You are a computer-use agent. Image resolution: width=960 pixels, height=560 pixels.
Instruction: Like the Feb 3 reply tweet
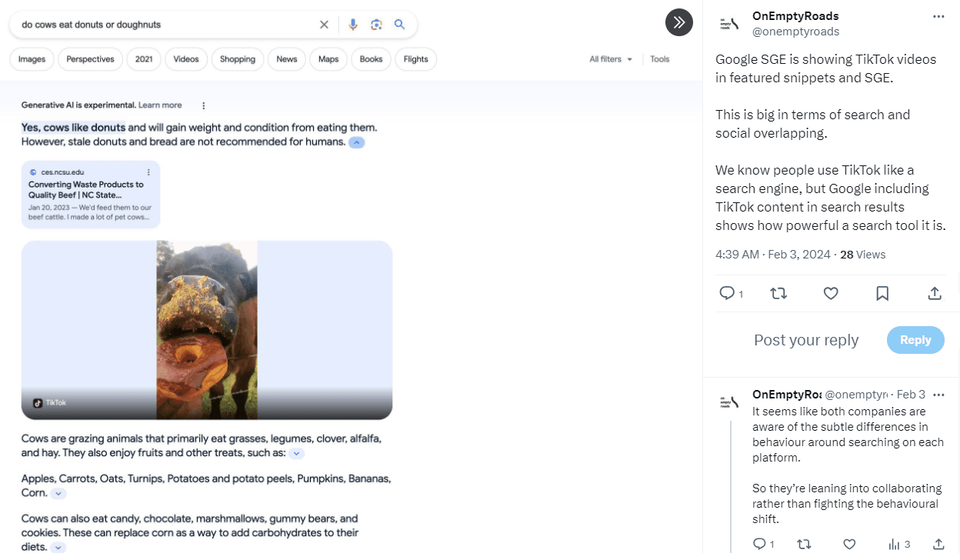[849, 544]
